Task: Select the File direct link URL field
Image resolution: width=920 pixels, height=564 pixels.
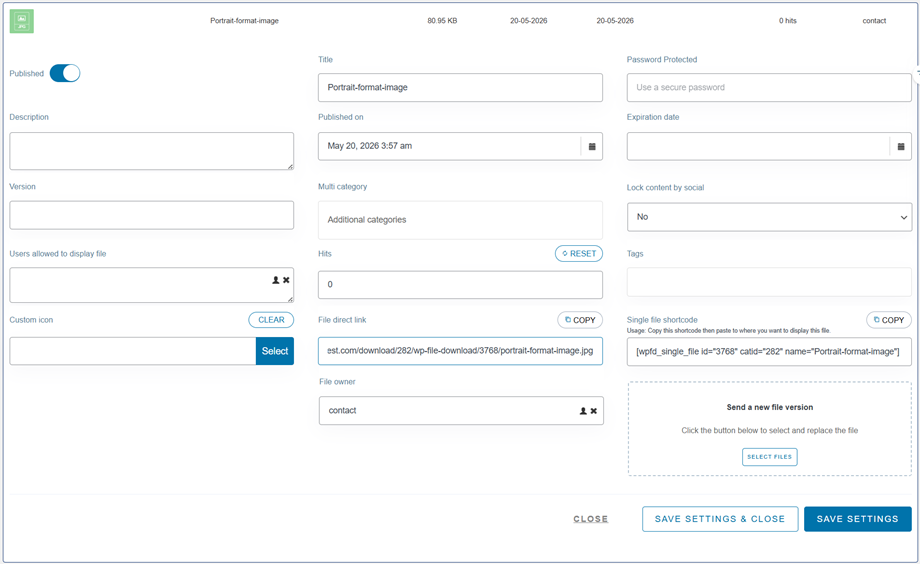Action: 460,351
